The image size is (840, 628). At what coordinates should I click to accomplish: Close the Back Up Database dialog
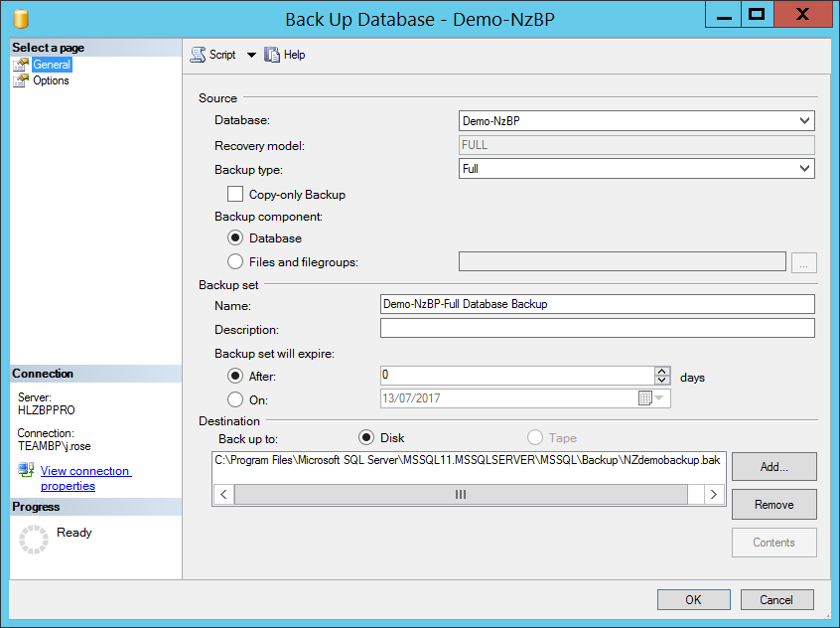[802, 15]
